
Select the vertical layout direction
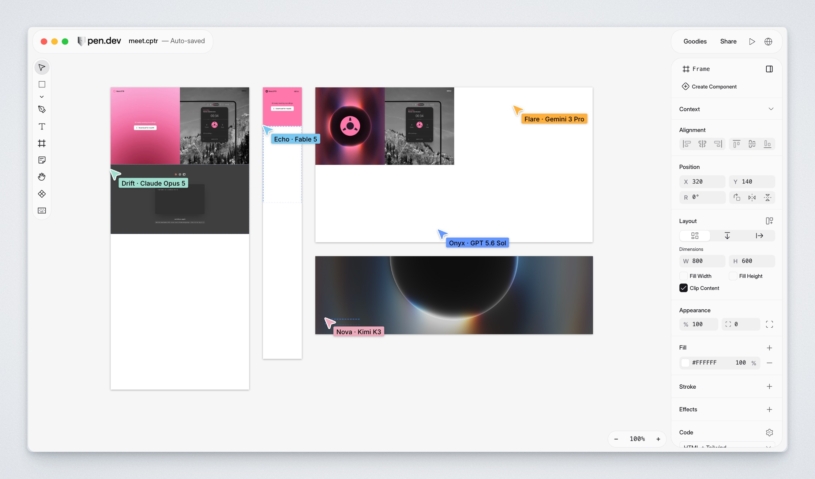pyautogui.click(x=727, y=236)
